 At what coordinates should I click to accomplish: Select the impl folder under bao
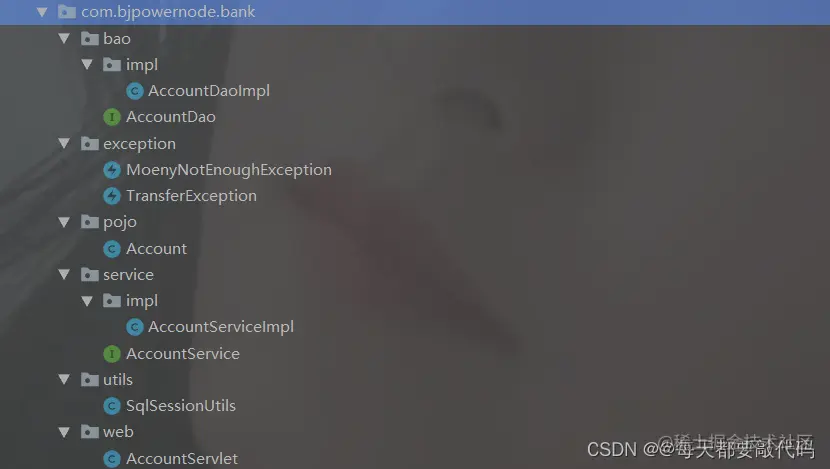click(141, 65)
